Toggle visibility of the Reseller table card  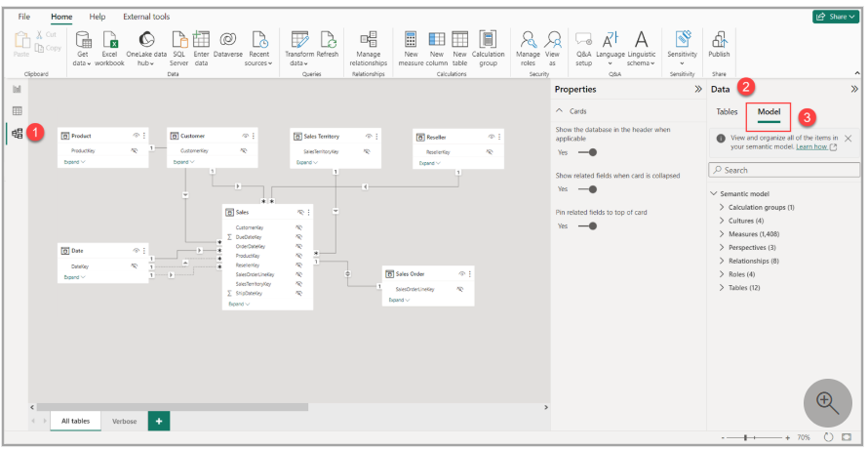pos(491,137)
